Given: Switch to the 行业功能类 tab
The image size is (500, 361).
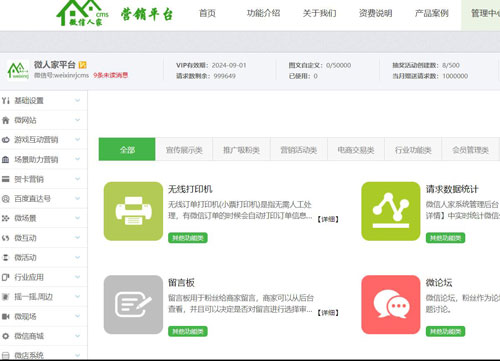Looking at the screenshot, I should pos(413,150).
